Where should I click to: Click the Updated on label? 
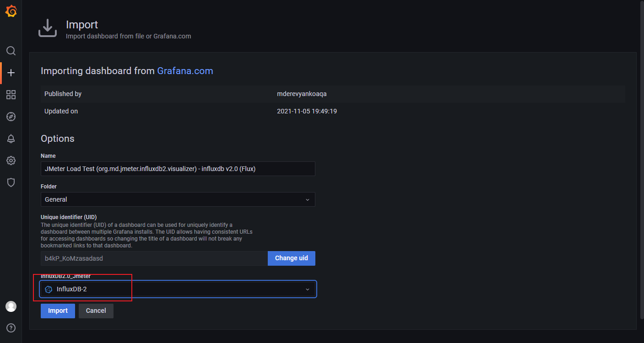click(61, 111)
